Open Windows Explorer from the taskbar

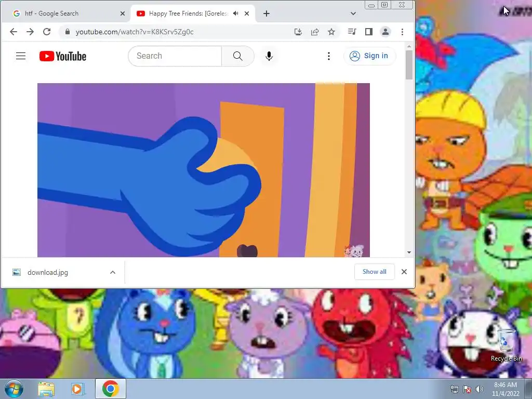pyautogui.click(x=46, y=389)
